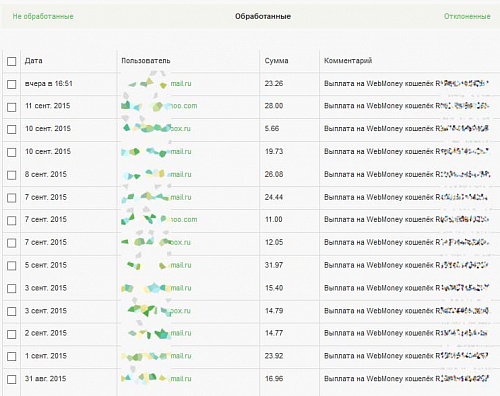Open the user email for 28.00 payout
The height and width of the screenshot is (396, 500).
click(159, 106)
